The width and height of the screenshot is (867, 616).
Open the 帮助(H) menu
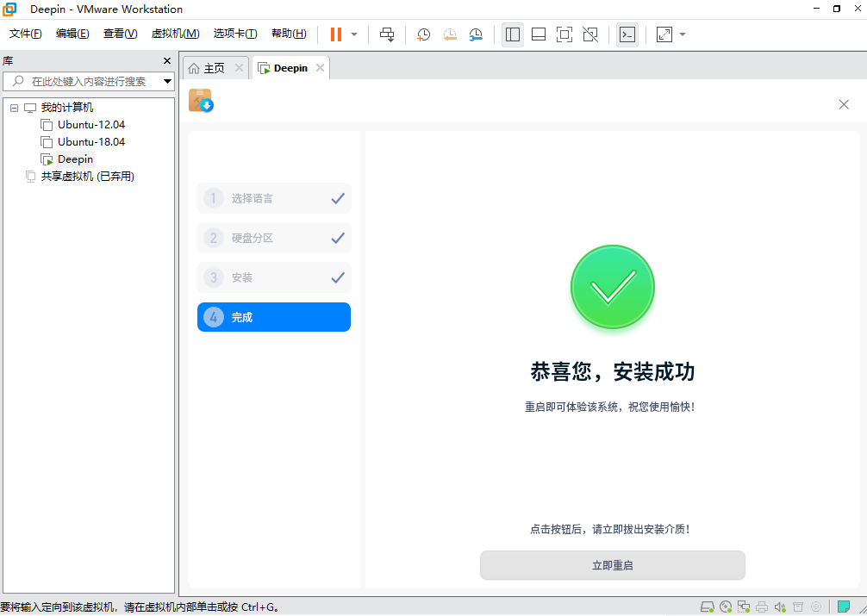(x=289, y=34)
